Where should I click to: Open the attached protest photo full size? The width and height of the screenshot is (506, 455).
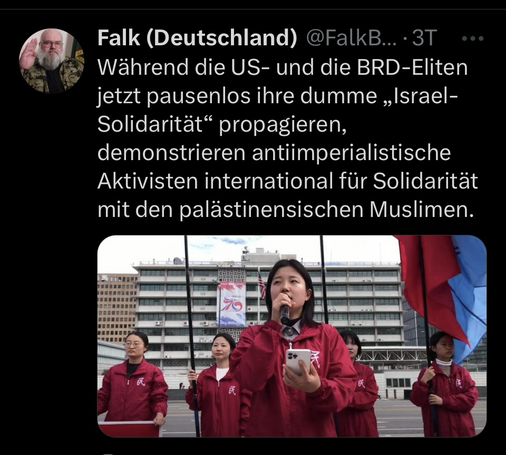click(292, 336)
